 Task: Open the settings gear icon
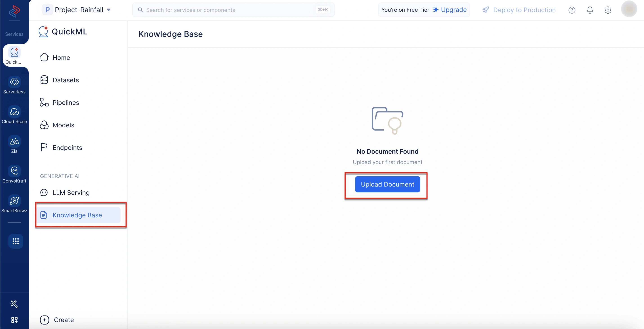[x=608, y=10]
